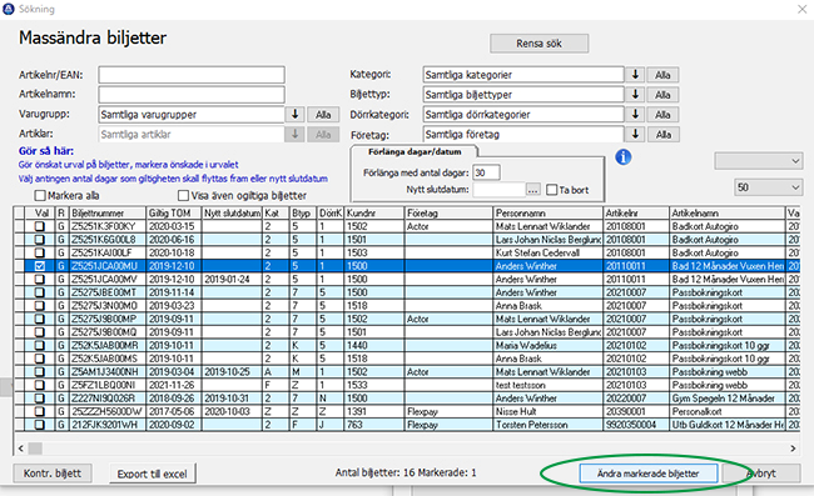Screen dimensions: 814x496
Task: Select the checkbox for ticket Z5251JCA00MV
Action: [x=39, y=279]
